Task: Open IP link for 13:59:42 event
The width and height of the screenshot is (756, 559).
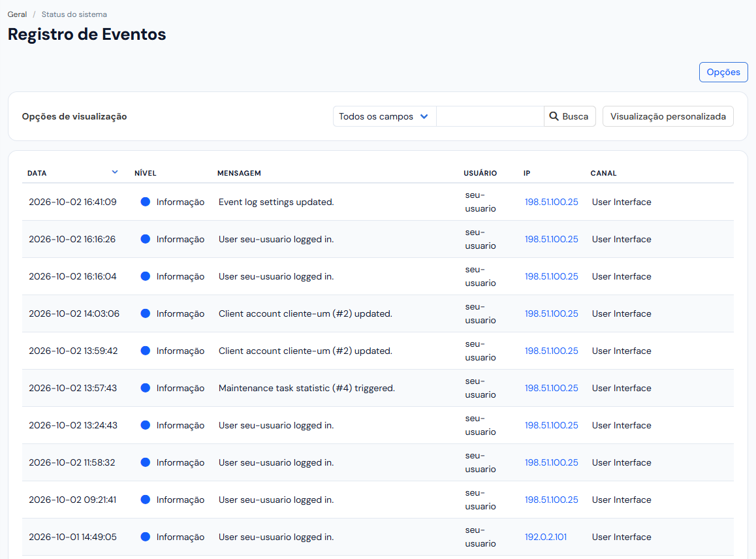Action: click(551, 351)
